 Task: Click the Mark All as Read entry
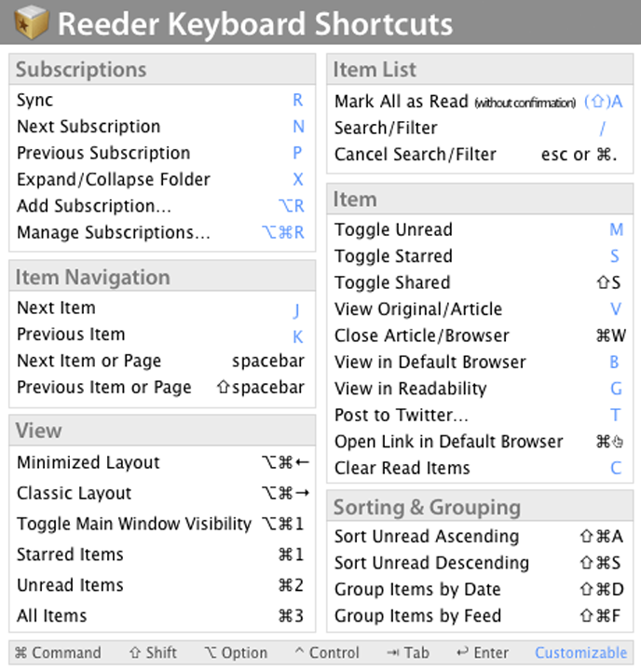(x=402, y=102)
